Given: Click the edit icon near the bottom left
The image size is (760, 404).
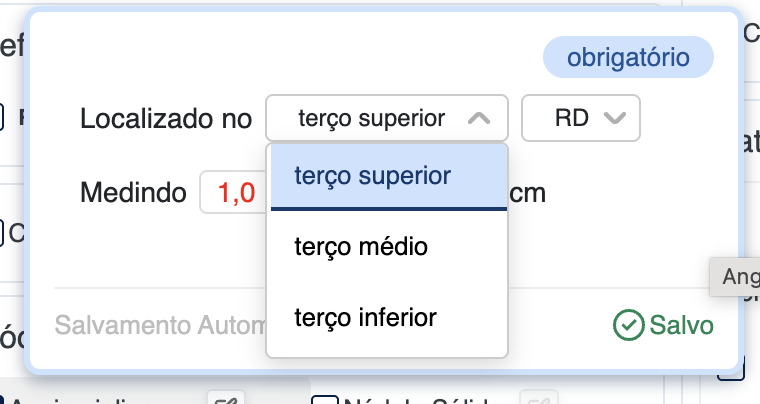Looking at the screenshot, I should (x=224, y=400).
